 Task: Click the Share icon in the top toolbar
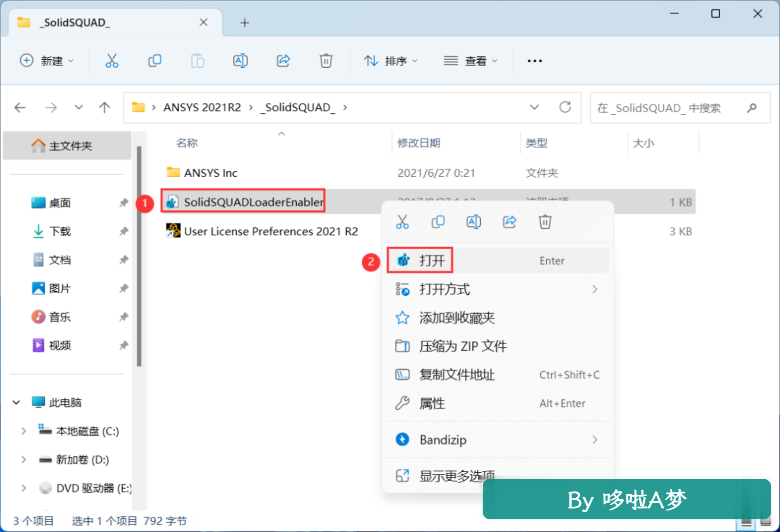click(283, 61)
